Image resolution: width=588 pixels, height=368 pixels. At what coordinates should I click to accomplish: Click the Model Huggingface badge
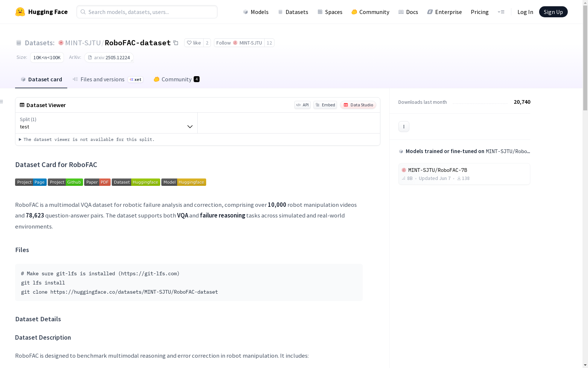[184, 182]
